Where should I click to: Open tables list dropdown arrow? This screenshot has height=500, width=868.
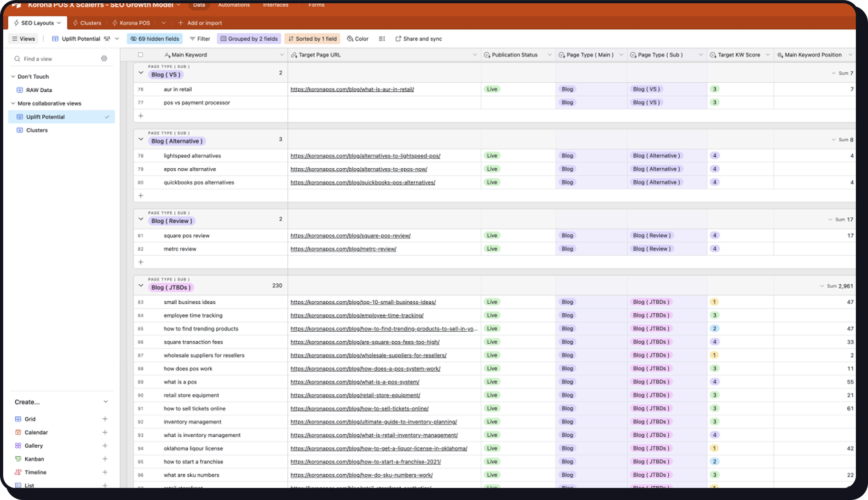coord(163,23)
